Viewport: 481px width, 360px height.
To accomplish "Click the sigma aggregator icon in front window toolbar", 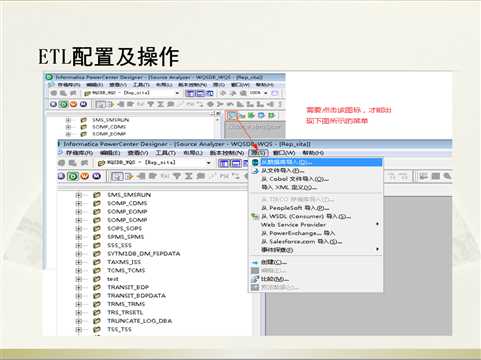I will [x=188, y=176].
